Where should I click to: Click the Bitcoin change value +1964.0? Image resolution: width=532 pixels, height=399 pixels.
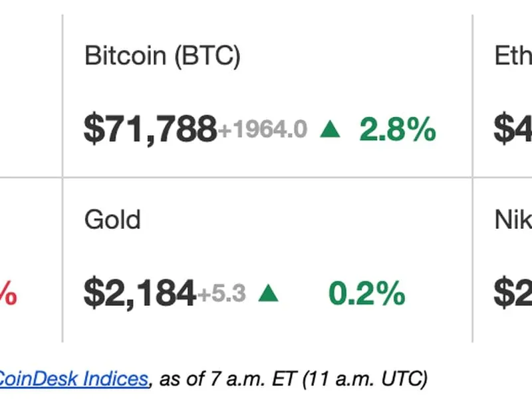coord(263,130)
